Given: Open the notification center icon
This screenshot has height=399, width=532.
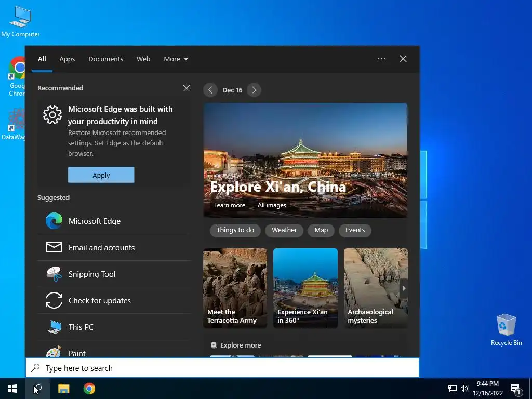Looking at the screenshot, I should pyautogui.click(x=515, y=389).
